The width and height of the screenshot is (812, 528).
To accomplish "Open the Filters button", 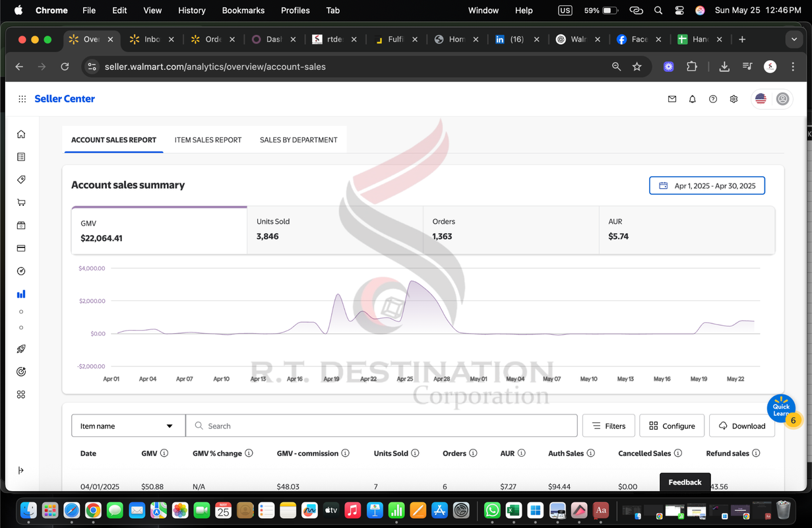I will tap(609, 426).
